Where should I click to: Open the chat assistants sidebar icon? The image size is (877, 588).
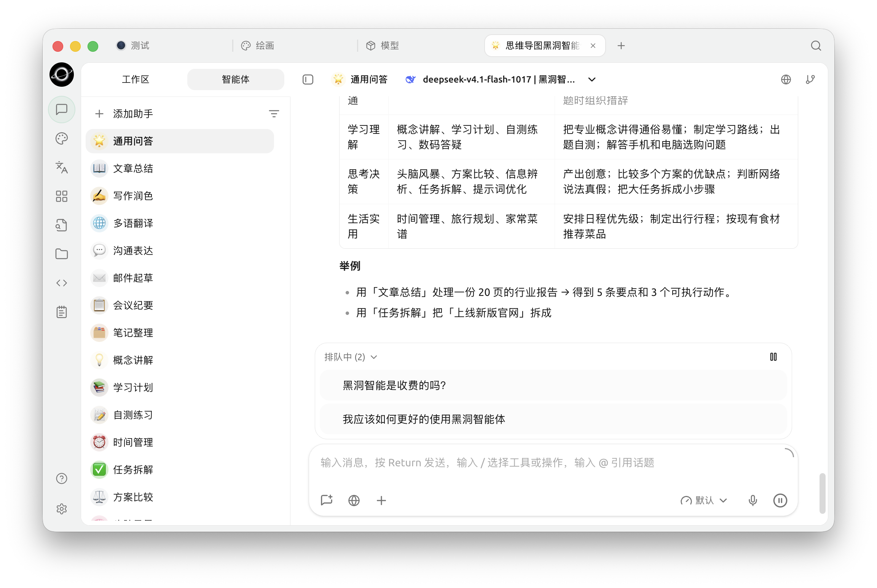(62, 110)
